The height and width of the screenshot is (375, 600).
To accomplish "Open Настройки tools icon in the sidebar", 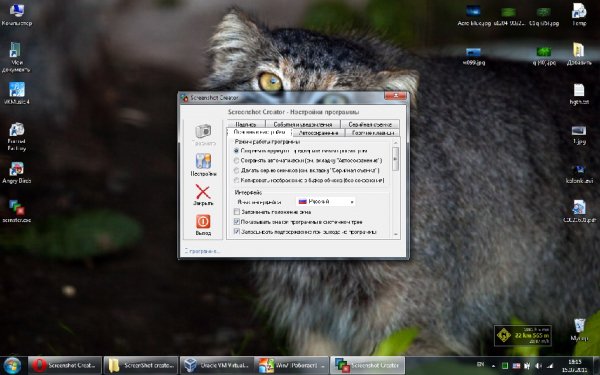I will pos(203,161).
